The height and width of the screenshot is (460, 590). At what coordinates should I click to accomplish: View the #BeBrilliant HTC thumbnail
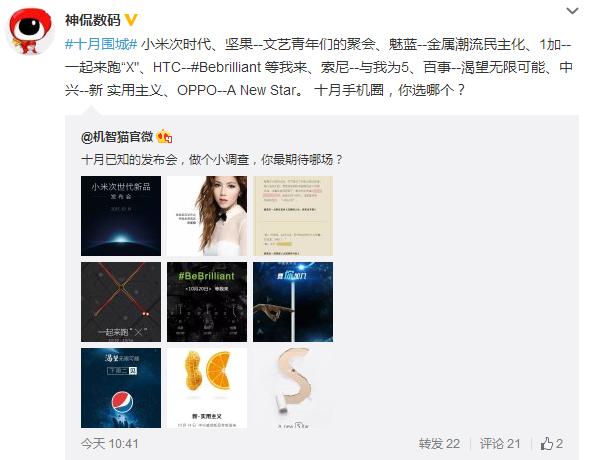pos(207,302)
